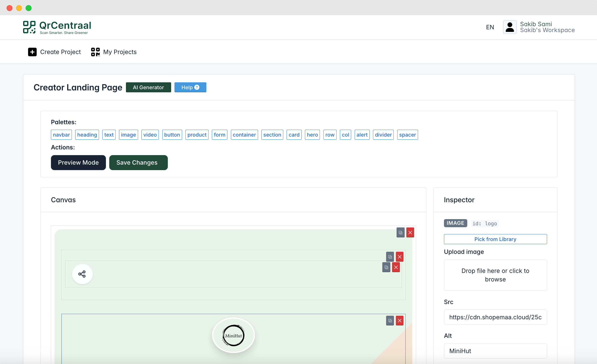Switch to Preview Mode
Screen dimensions: 597x364
[x=78, y=162]
